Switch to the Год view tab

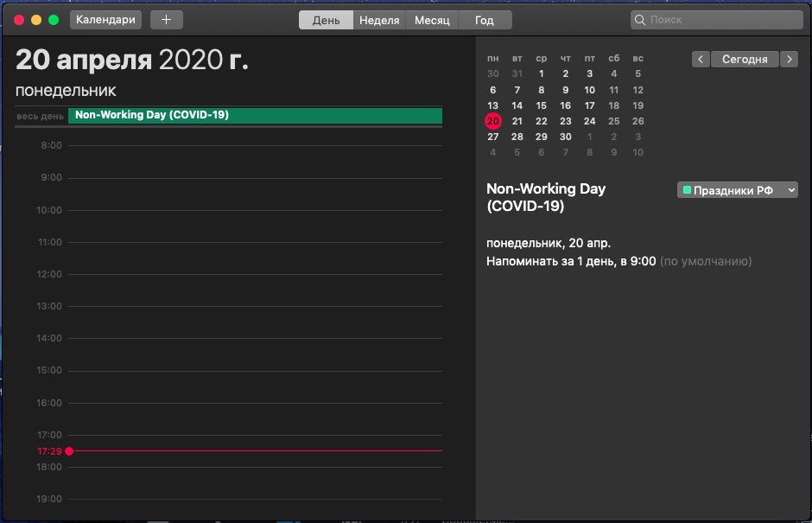[485, 20]
